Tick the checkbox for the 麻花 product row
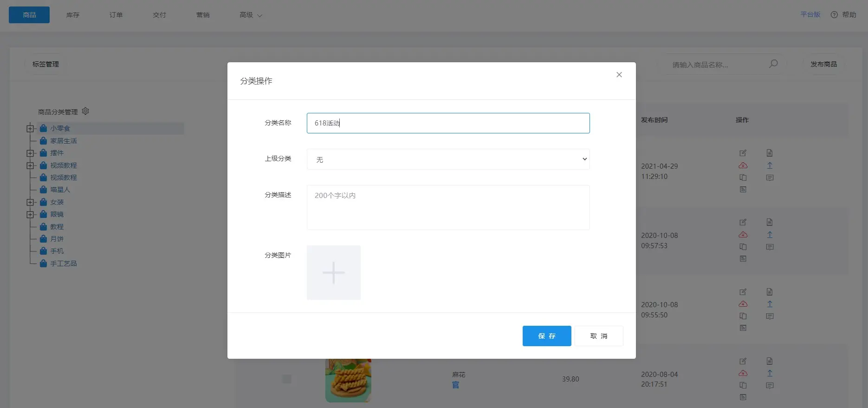 pos(286,379)
